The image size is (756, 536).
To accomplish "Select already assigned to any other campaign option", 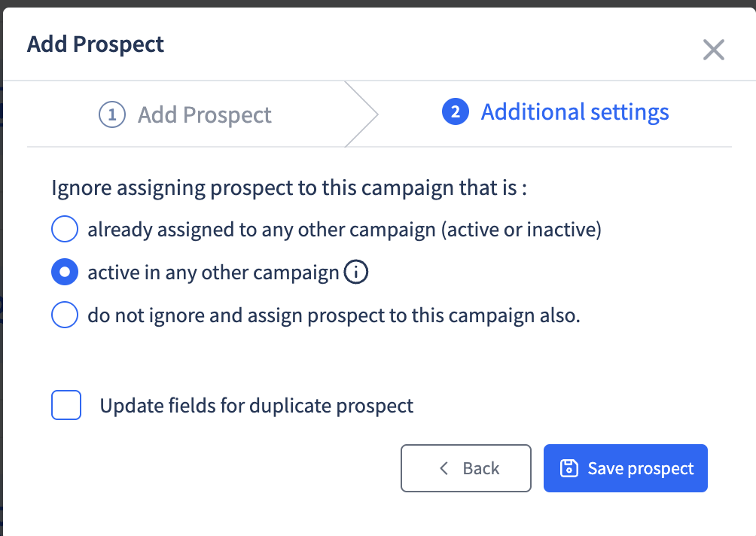I will point(65,229).
